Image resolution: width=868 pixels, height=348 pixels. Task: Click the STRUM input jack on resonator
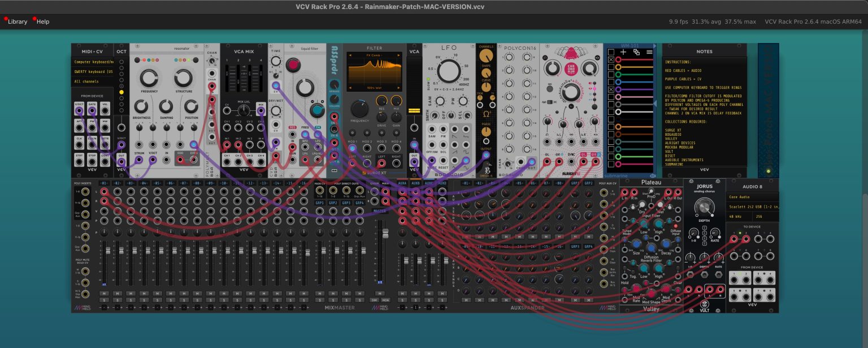point(138,160)
